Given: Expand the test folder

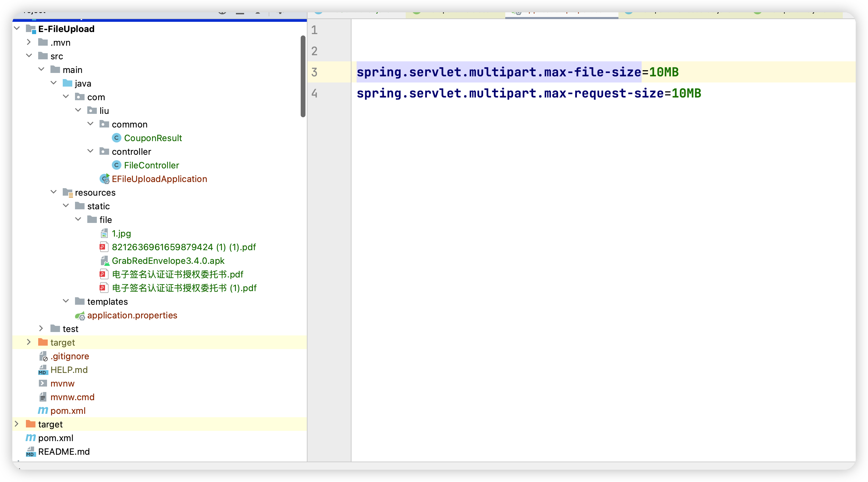Looking at the screenshot, I should (41, 328).
